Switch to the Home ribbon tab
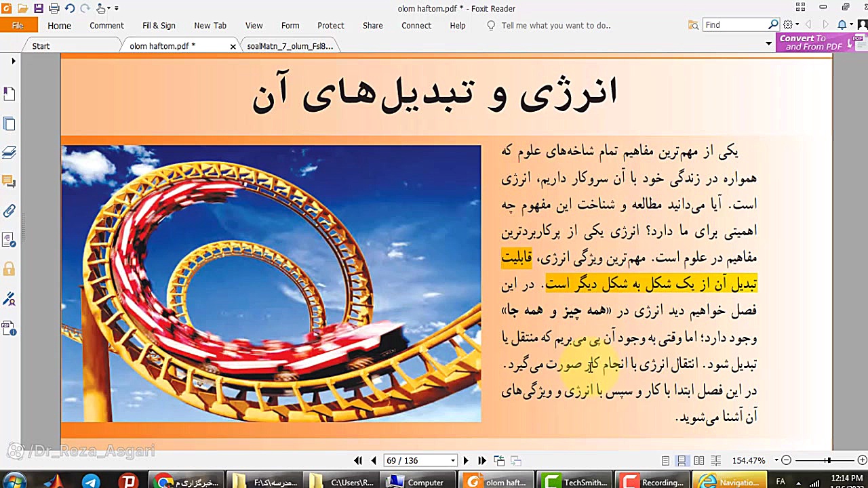This screenshot has height=488, width=868. pyautogui.click(x=59, y=25)
